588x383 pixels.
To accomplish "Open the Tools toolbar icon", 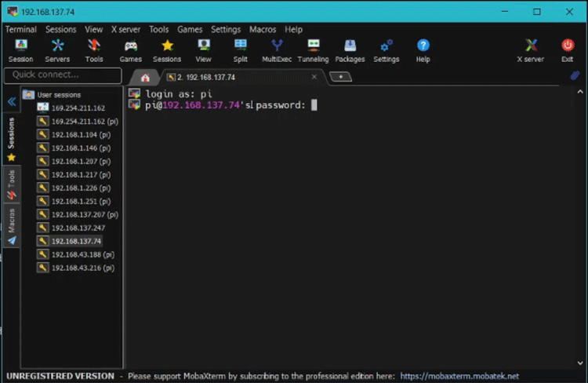I will click(94, 50).
